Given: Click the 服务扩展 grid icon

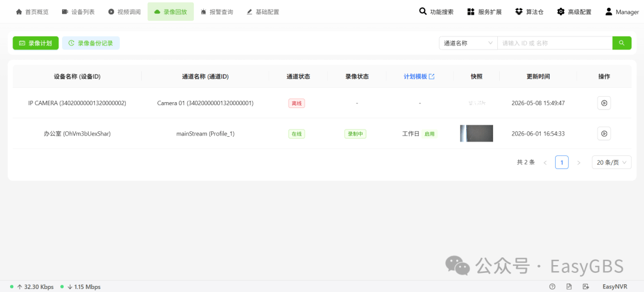Looking at the screenshot, I should pyautogui.click(x=470, y=12).
